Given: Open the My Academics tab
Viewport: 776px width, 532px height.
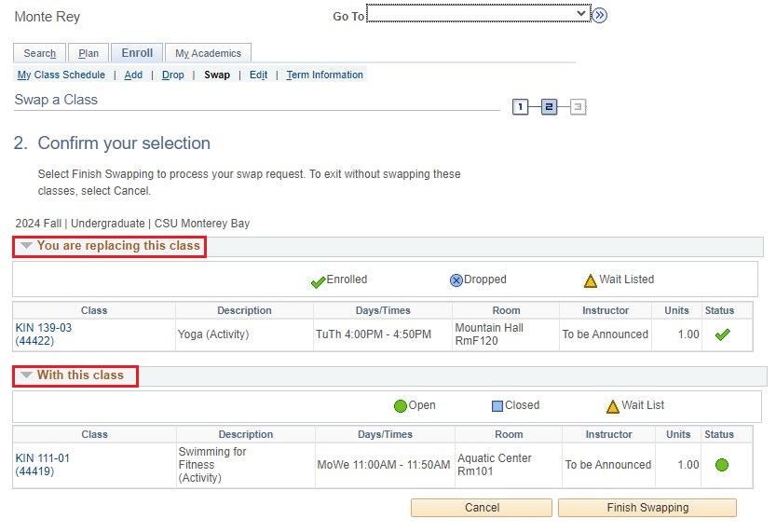Looking at the screenshot, I should [x=209, y=54].
